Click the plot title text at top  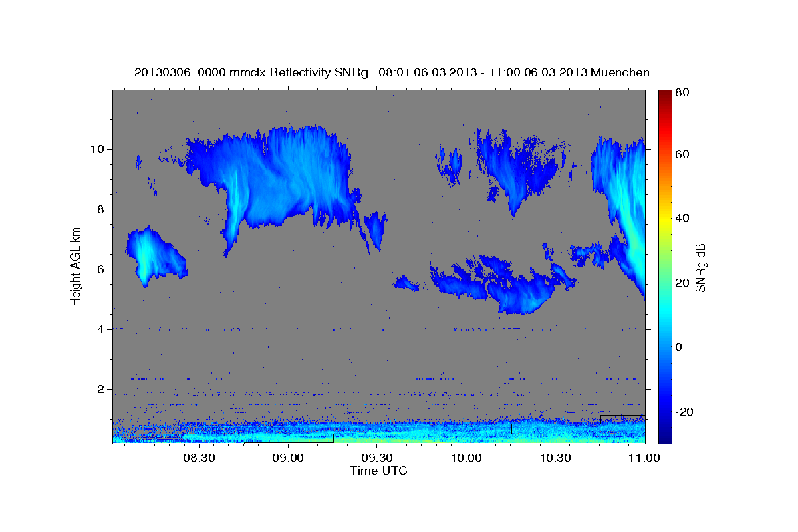click(x=392, y=72)
